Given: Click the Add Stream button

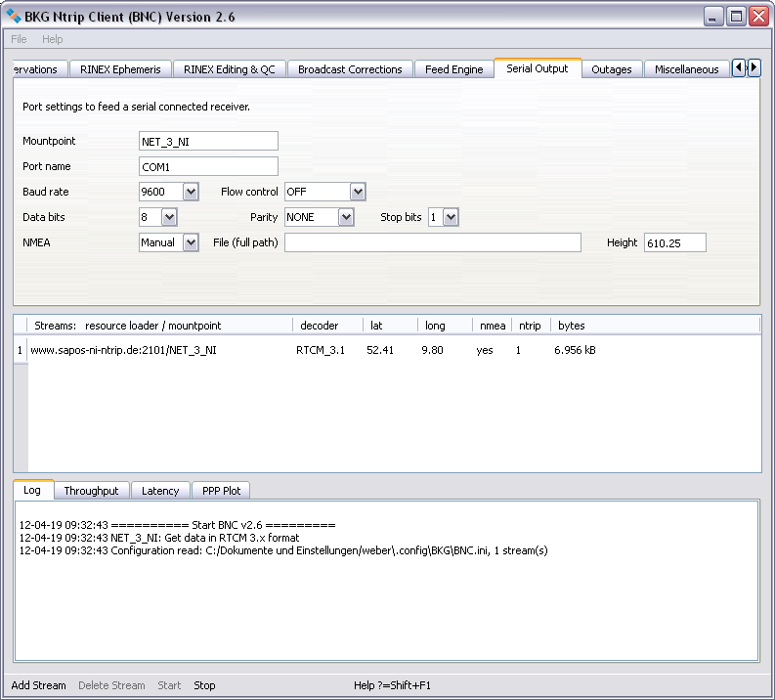Looking at the screenshot, I should (39, 685).
